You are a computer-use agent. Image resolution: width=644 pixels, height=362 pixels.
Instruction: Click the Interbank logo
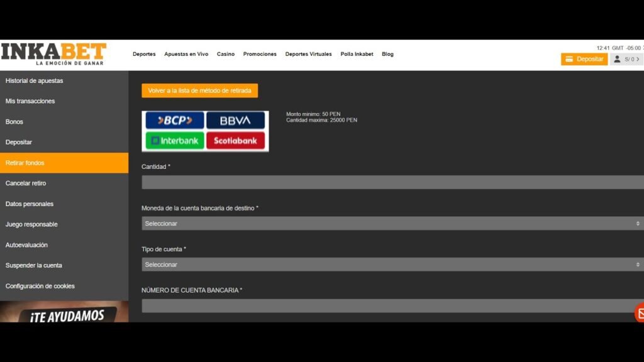pos(175,141)
